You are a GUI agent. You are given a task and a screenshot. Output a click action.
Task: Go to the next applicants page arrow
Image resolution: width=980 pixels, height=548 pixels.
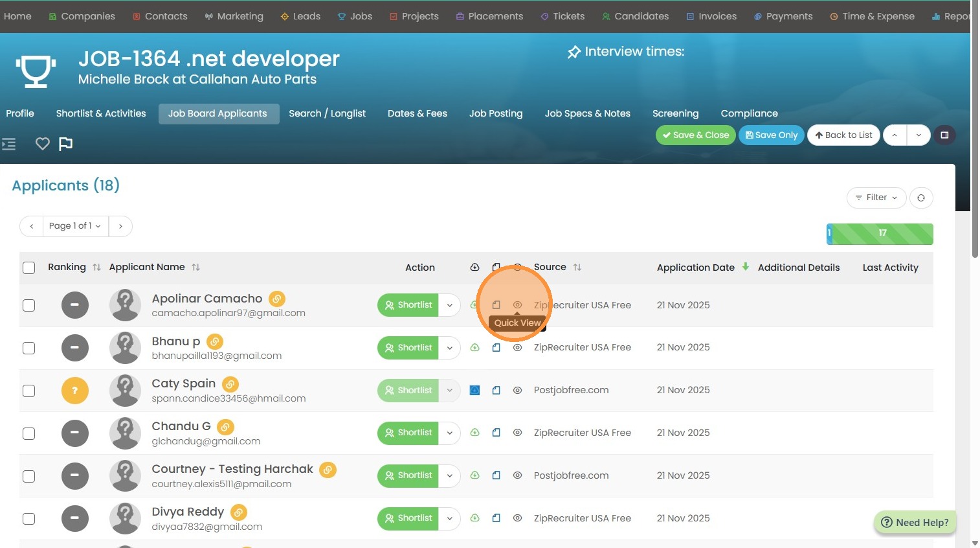[121, 226]
